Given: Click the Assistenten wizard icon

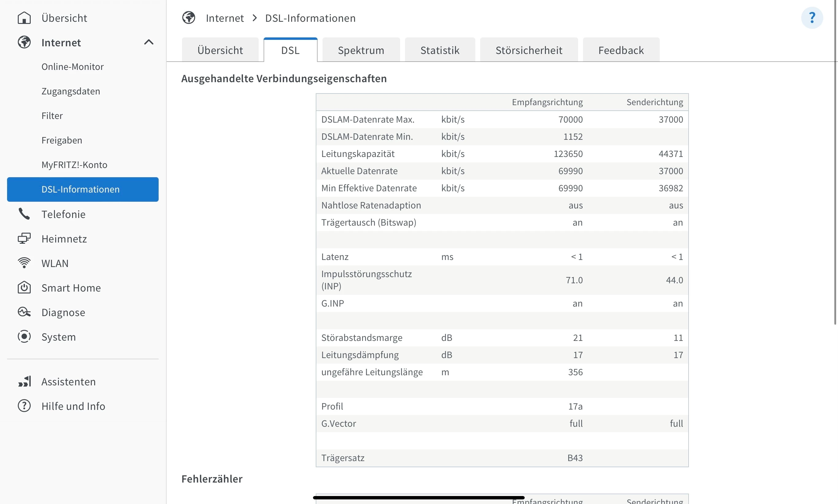Looking at the screenshot, I should tap(24, 381).
